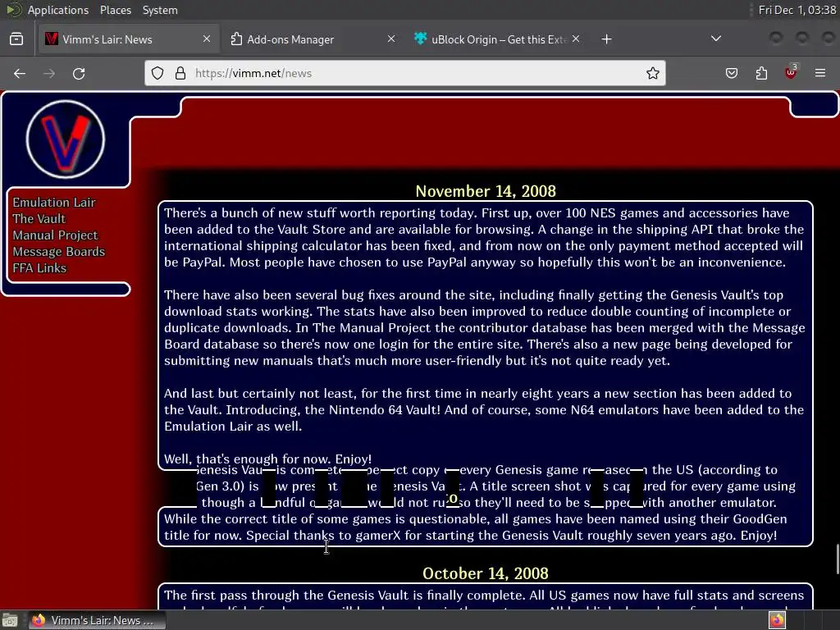The image size is (840, 630).
Task: Open the System menu
Action: point(160,10)
